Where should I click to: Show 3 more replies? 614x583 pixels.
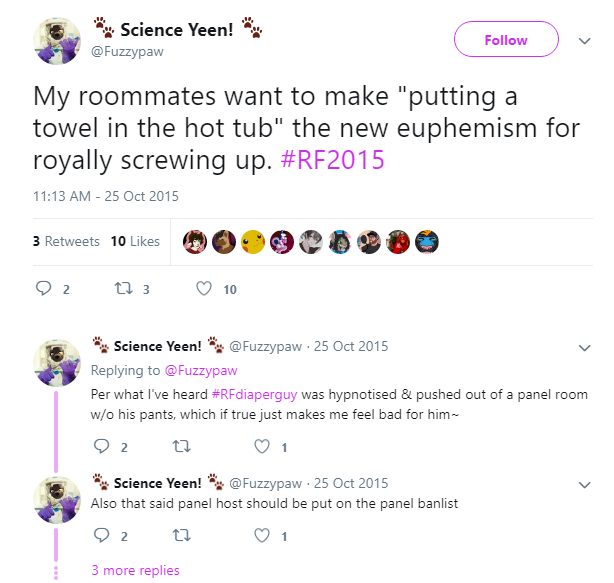[135, 570]
